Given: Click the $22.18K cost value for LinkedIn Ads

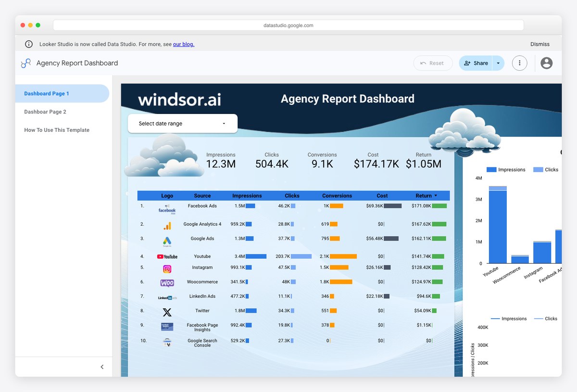Looking at the screenshot, I should pyautogui.click(x=375, y=296).
